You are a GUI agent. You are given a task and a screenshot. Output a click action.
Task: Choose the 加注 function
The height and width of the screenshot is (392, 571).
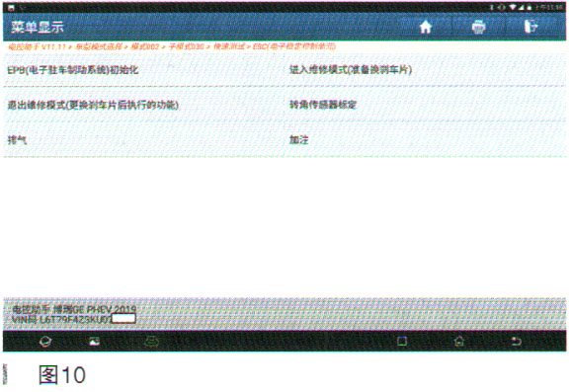tap(299, 140)
